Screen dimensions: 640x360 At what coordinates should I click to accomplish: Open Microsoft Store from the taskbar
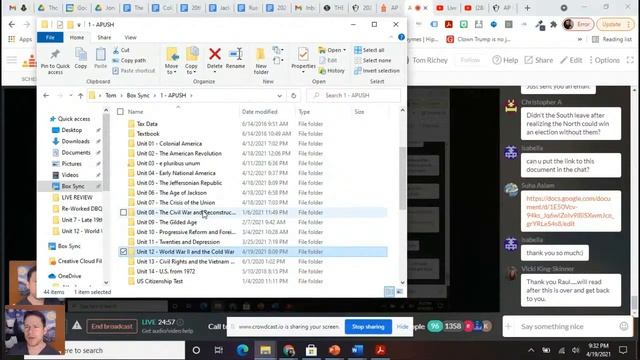(311, 350)
